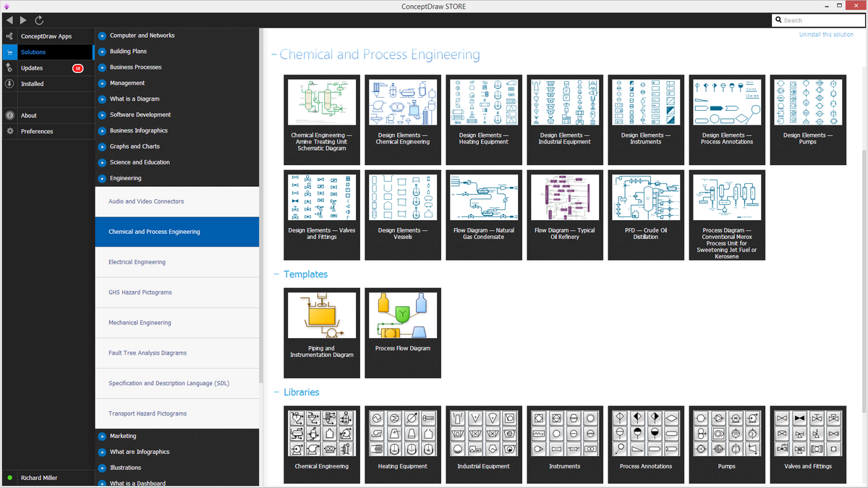
Task: Open Design Elements Heating Equipment thumbnail
Action: pos(484,103)
